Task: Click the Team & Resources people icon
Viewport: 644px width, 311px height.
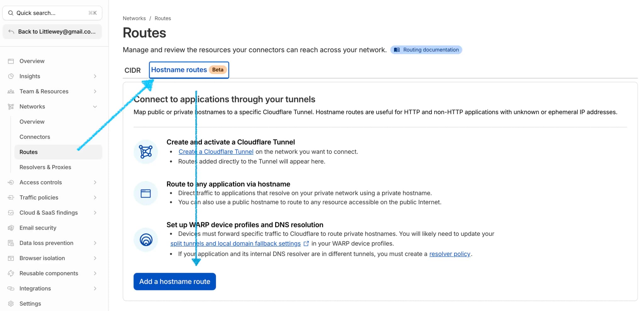Action: (11, 91)
